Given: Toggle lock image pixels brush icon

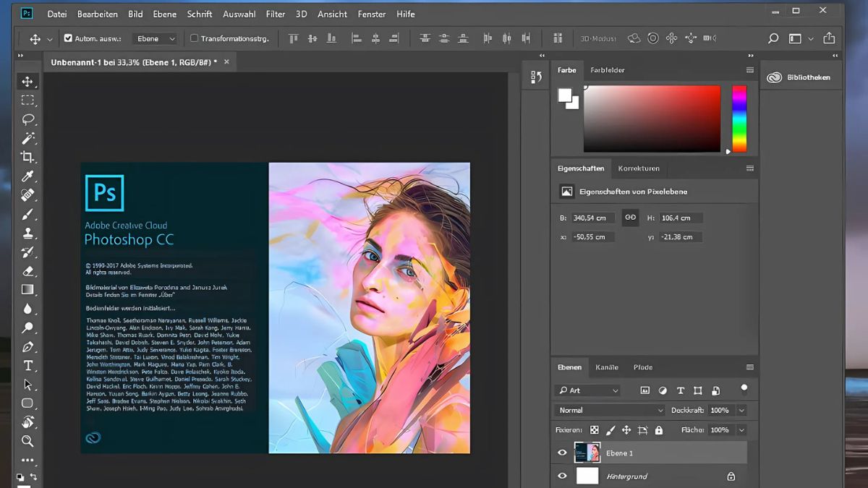Looking at the screenshot, I should click(610, 430).
